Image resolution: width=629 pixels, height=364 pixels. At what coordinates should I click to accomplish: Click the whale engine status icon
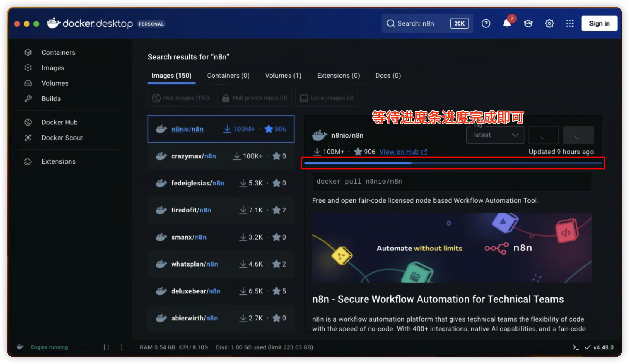click(20, 347)
